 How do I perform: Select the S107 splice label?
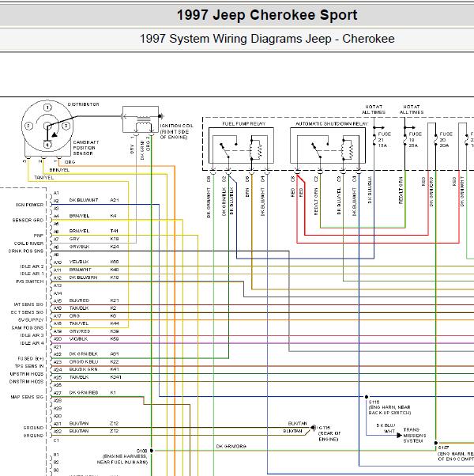443,448
